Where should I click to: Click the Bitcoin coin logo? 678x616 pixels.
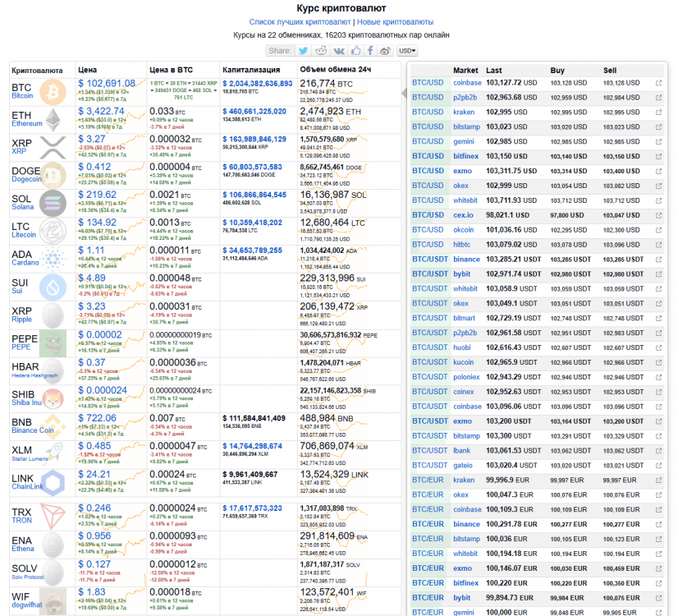tap(53, 90)
